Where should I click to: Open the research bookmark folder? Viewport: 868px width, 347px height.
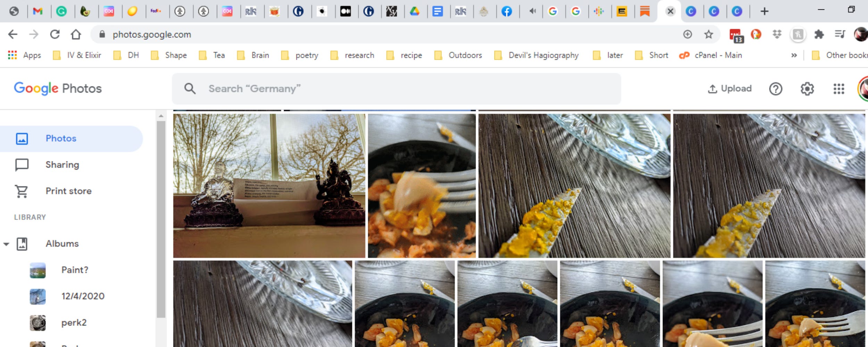click(352, 55)
